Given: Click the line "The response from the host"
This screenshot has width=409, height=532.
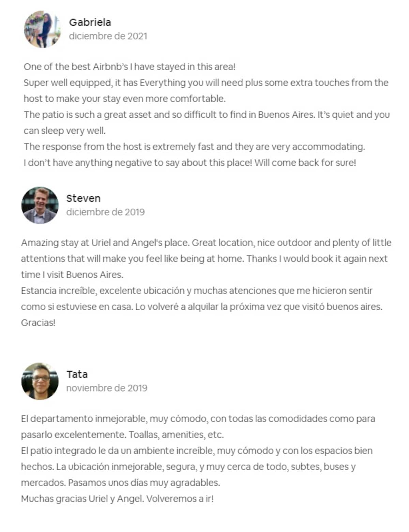Looking at the screenshot, I should [194, 147].
